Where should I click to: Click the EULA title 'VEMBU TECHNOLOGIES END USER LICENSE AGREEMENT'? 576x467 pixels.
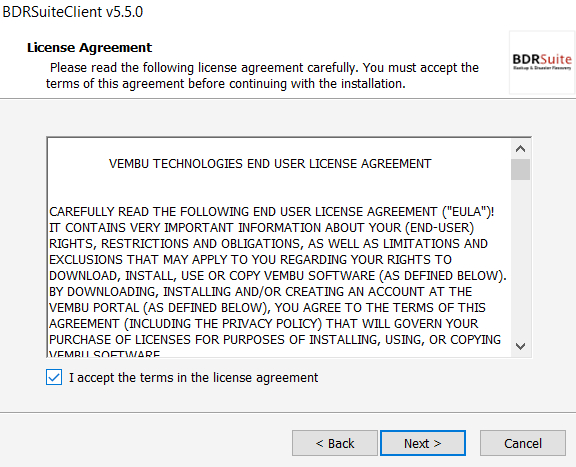(270, 164)
